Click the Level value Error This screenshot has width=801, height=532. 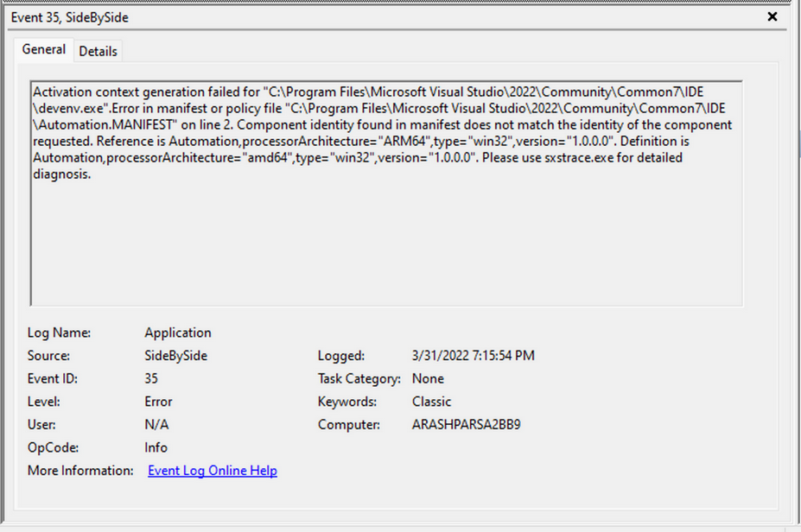(158, 401)
